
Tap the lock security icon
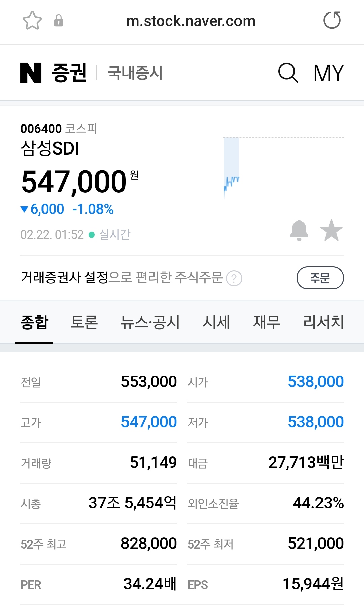tap(59, 21)
